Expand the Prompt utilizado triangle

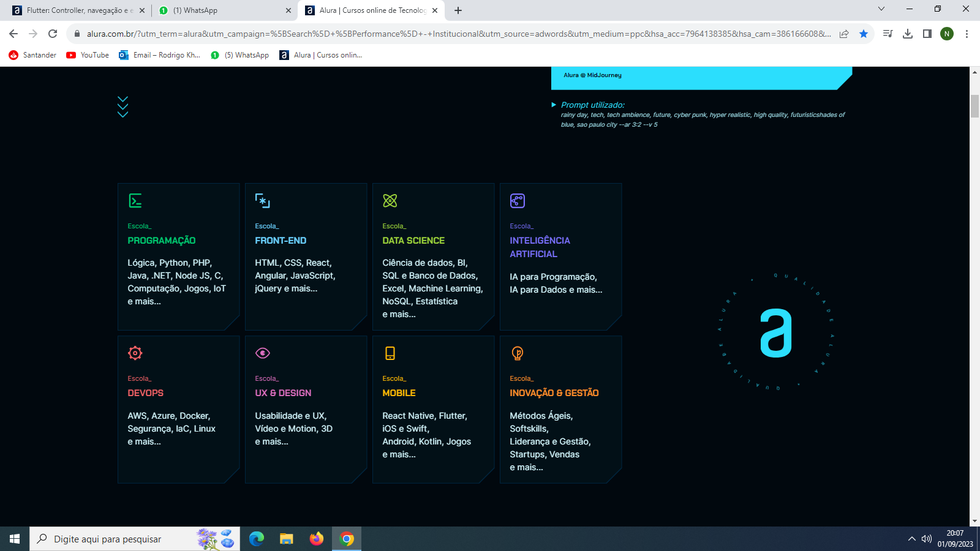tap(554, 105)
